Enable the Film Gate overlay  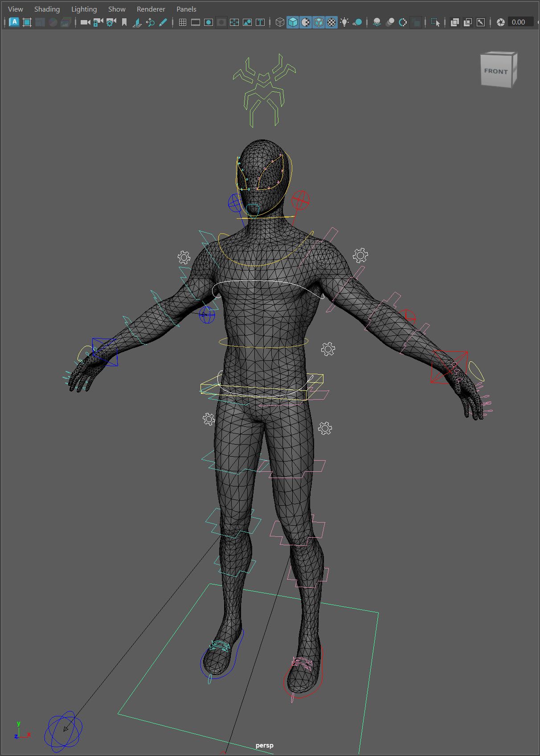(x=195, y=22)
